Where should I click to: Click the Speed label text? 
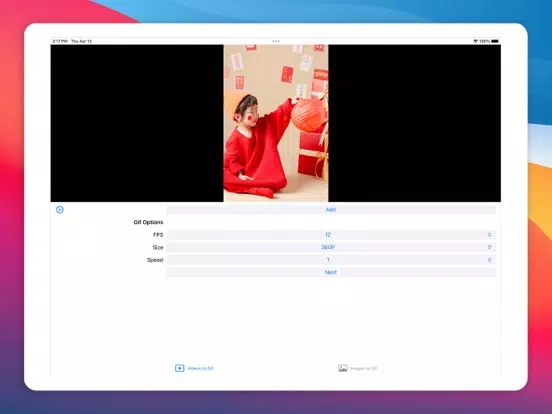(x=155, y=260)
